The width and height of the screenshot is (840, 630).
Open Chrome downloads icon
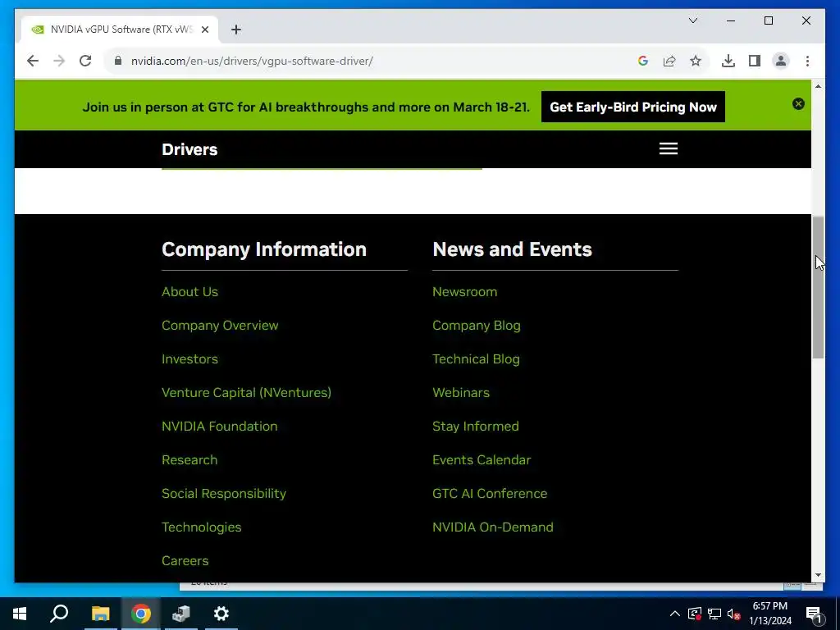(728, 61)
